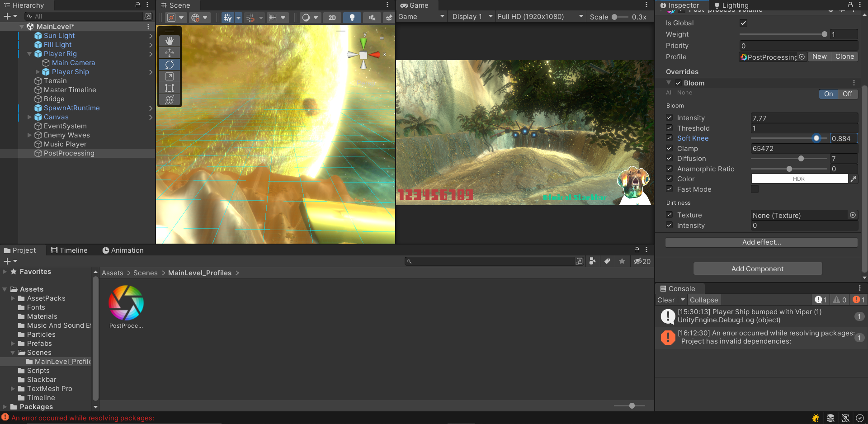
Task: Select the Move tool in Scene overlay
Action: [x=170, y=53]
